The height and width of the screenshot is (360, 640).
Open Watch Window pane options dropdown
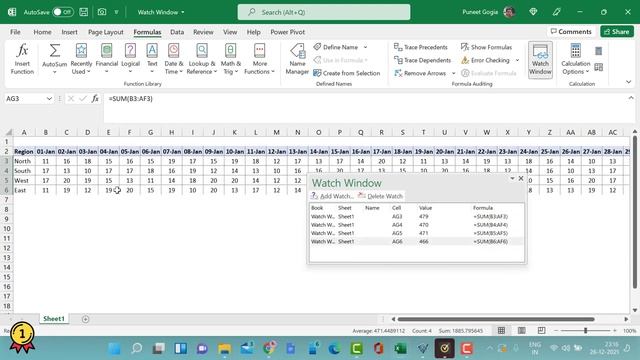click(x=512, y=178)
